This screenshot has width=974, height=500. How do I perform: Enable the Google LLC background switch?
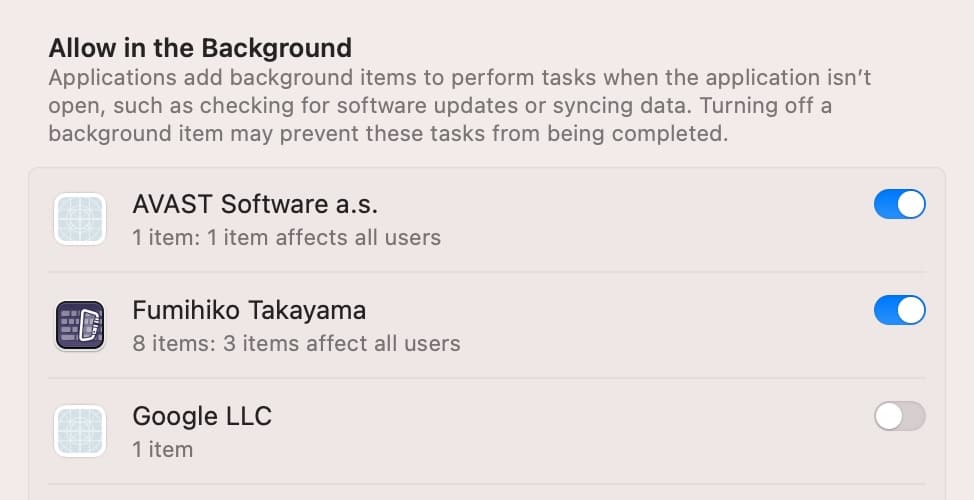tap(899, 417)
